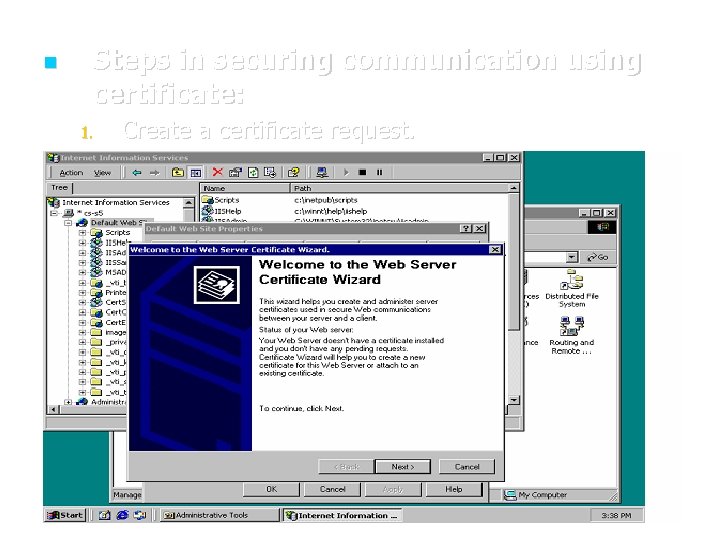Click OK in Default Web Site Properties
The height and width of the screenshot is (540, 720).
[x=271, y=489]
